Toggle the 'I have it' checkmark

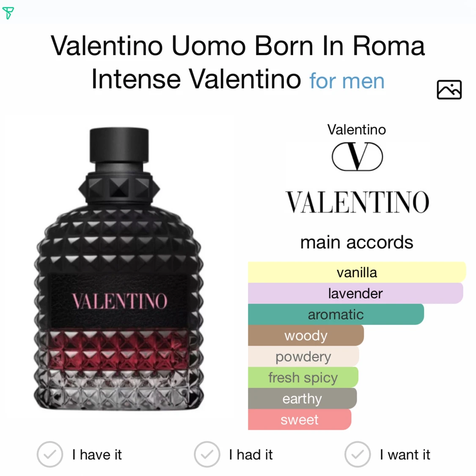tap(50, 454)
